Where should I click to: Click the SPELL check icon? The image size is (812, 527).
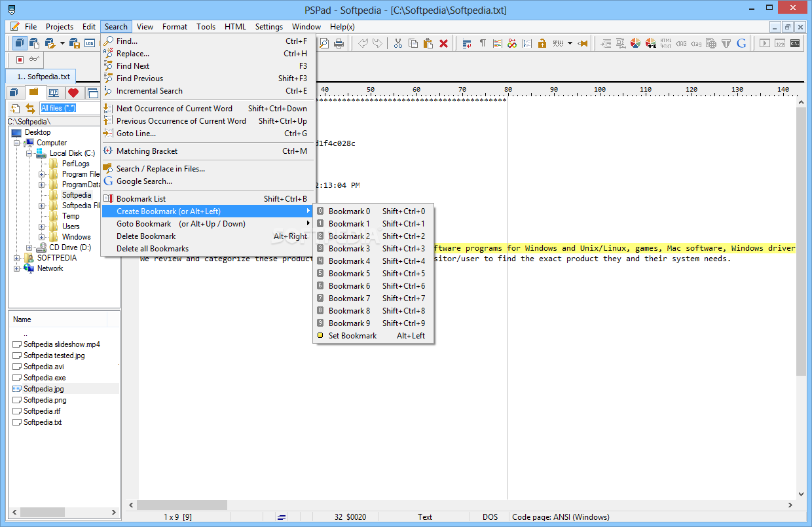[x=558, y=43]
